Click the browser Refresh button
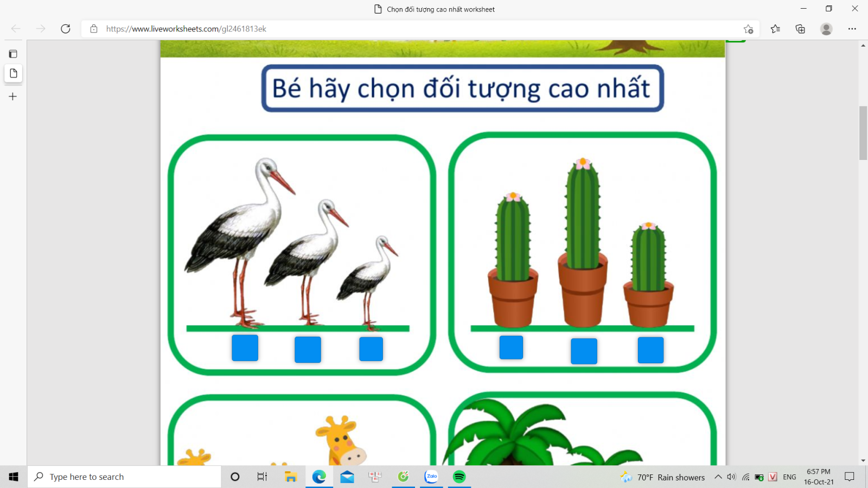Viewport: 868px width, 488px height. pos(66,29)
